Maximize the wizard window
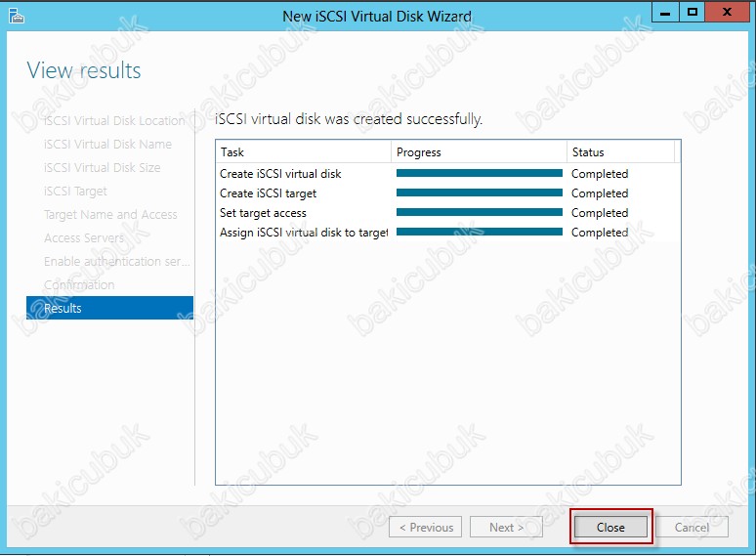756x556 pixels. (x=693, y=13)
